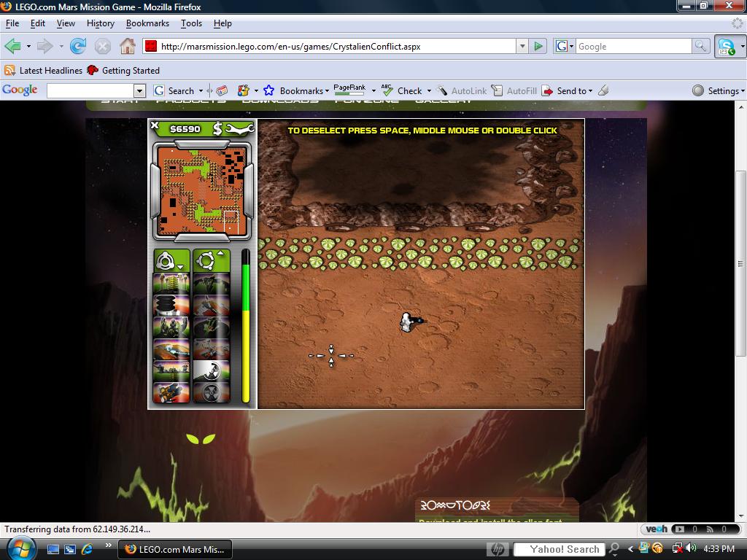Viewport: 747px width, 560px height.
Task: Open the Back button history dropdown
Action: click(x=28, y=46)
